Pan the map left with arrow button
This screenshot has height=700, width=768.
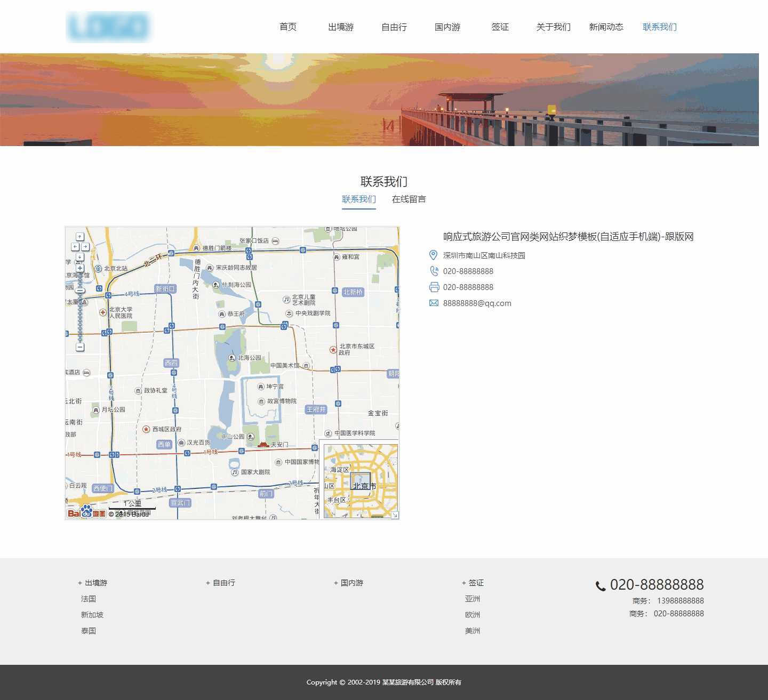click(x=75, y=247)
